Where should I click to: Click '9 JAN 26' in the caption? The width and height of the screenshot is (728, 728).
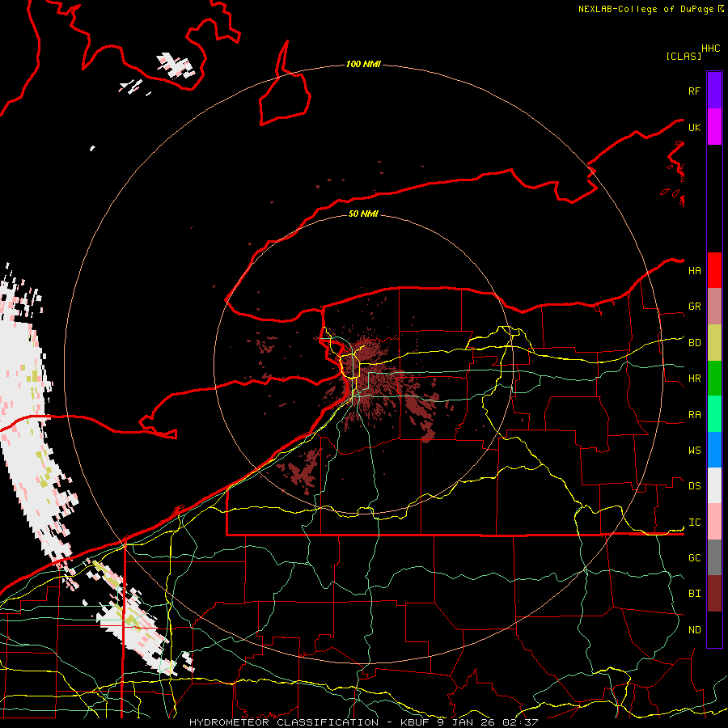click(x=467, y=722)
